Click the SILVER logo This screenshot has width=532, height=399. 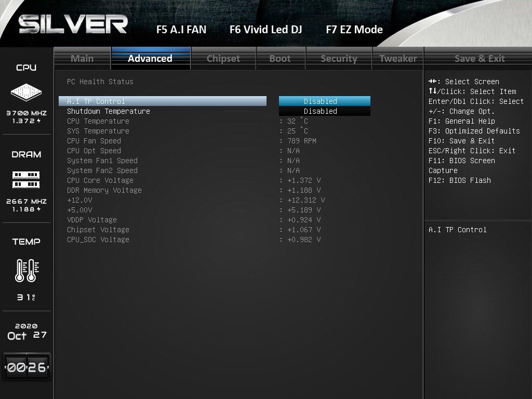pyautogui.click(x=73, y=25)
